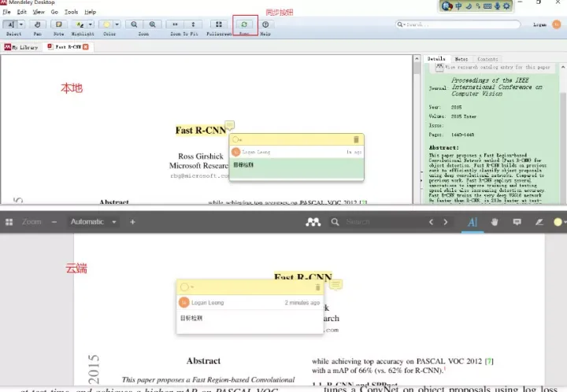Open the Color dropdown arrow
The image size is (567, 392).
(x=117, y=24)
